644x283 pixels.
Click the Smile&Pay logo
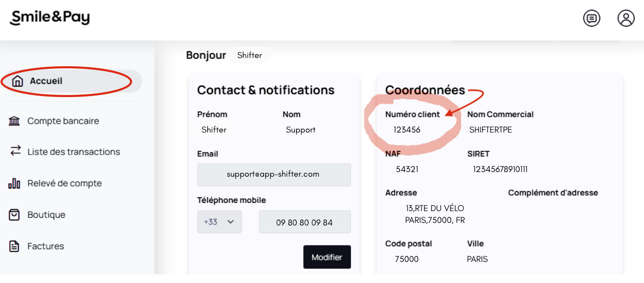point(50,18)
